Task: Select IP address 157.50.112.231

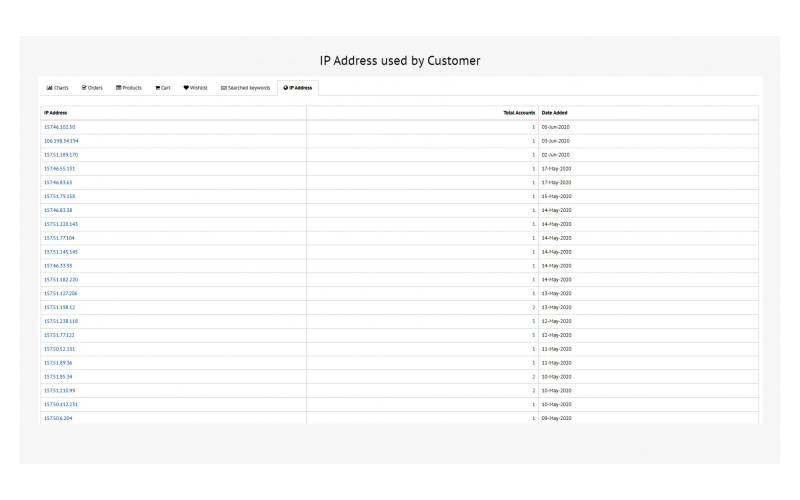Action: tap(60, 404)
